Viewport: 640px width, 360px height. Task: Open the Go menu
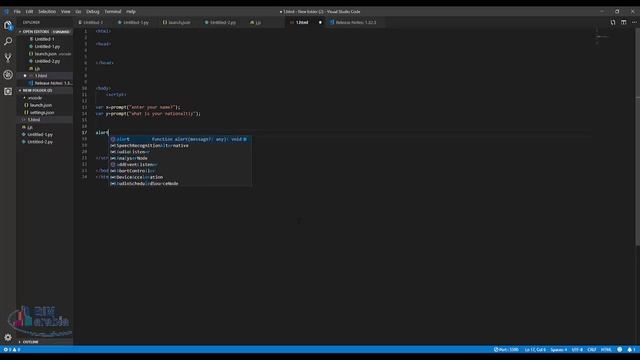coord(78,11)
